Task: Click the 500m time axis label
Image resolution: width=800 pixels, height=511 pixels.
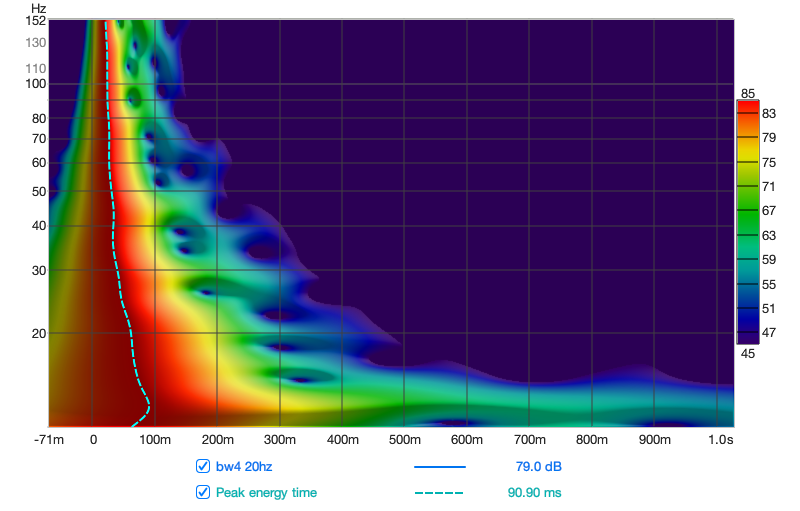Action: pyautogui.click(x=405, y=440)
